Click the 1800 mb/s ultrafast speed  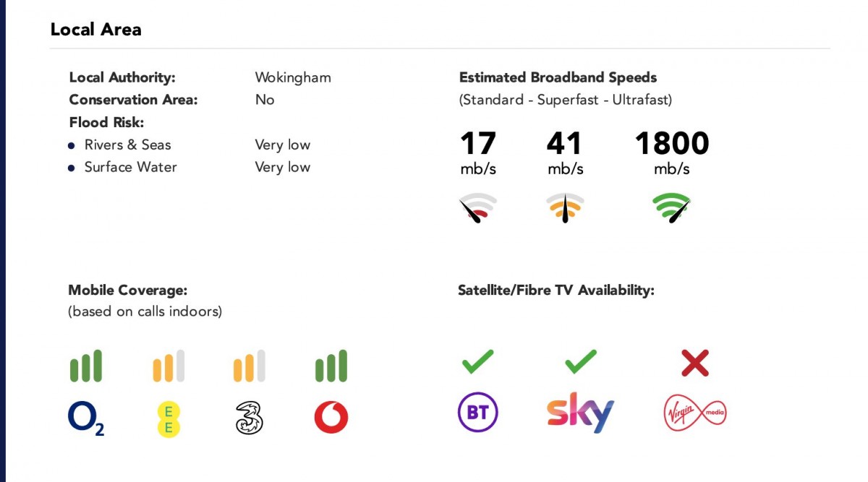[672, 144]
